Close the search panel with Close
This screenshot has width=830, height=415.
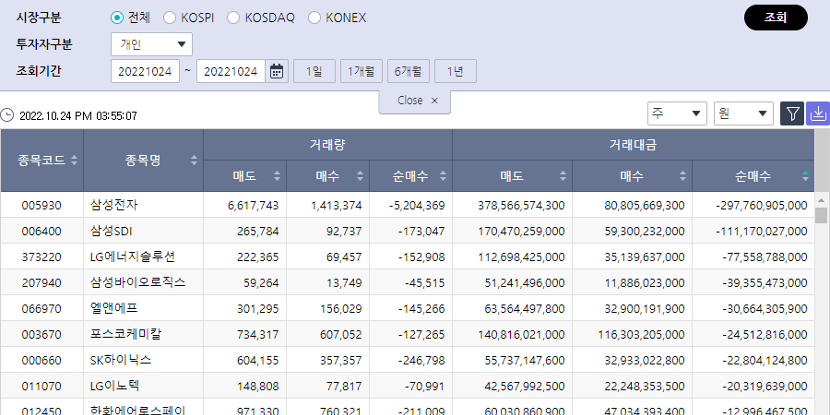pos(416,101)
